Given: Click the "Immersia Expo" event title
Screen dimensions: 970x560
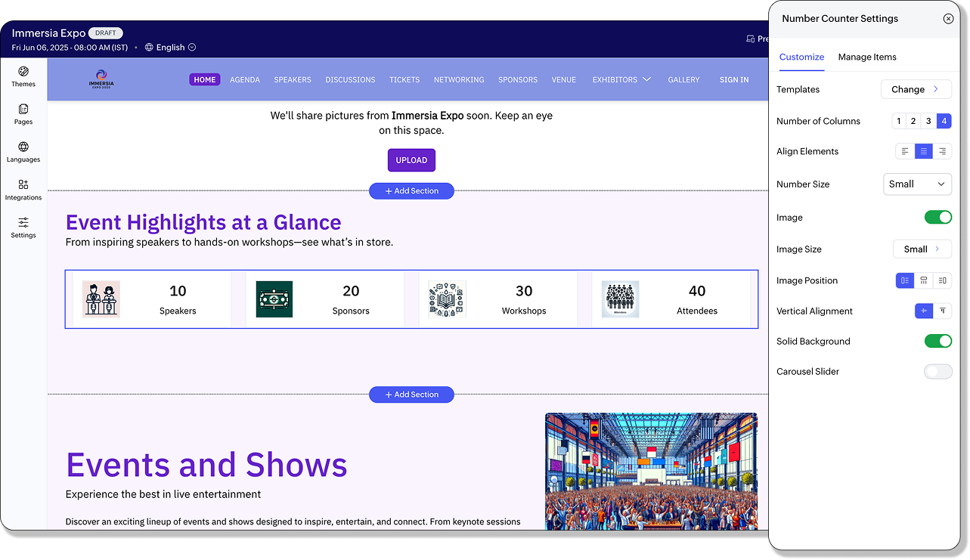Looking at the screenshot, I should (x=48, y=33).
